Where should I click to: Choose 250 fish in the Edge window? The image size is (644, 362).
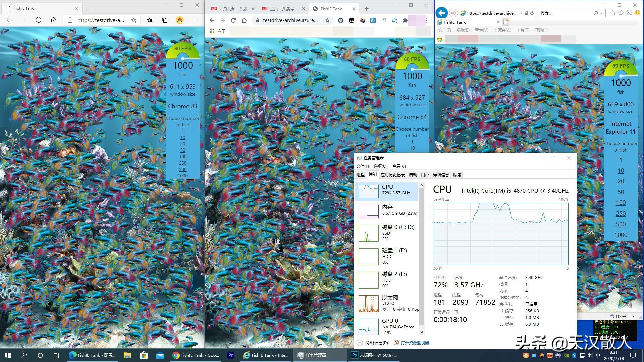[x=183, y=163]
